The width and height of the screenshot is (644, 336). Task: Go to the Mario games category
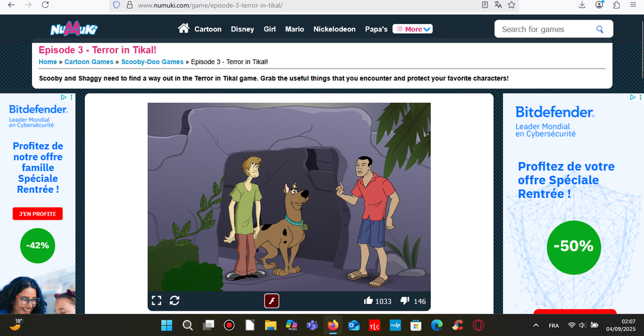coord(294,29)
